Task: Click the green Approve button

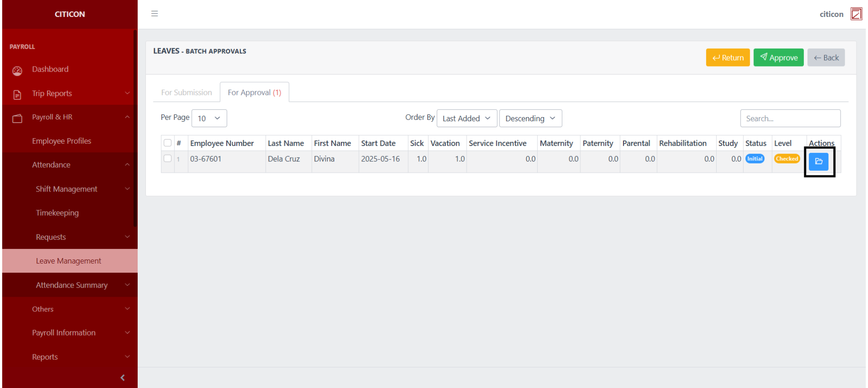Action: click(x=778, y=58)
